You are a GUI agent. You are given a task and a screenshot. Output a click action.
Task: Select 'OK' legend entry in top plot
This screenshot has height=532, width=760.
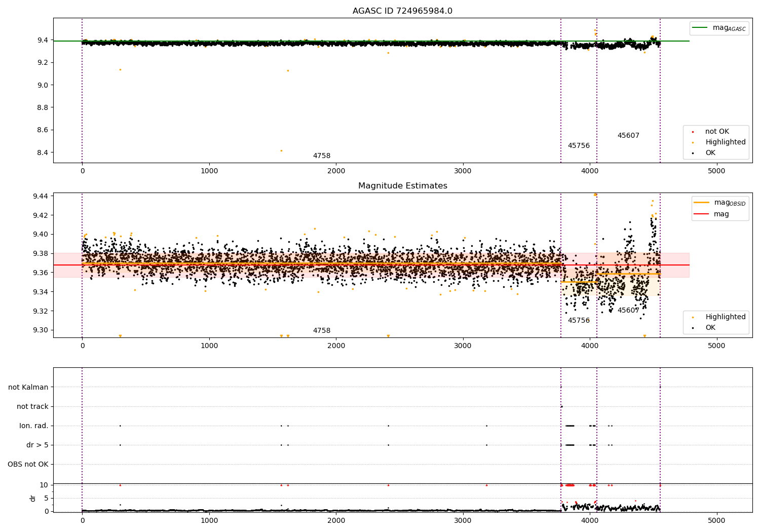click(710, 153)
